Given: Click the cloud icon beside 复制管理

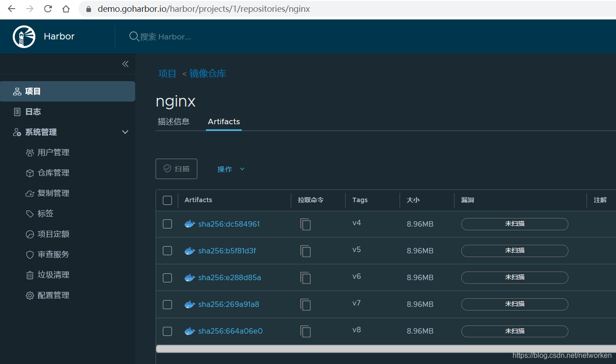Looking at the screenshot, I should (x=30, y=194).
